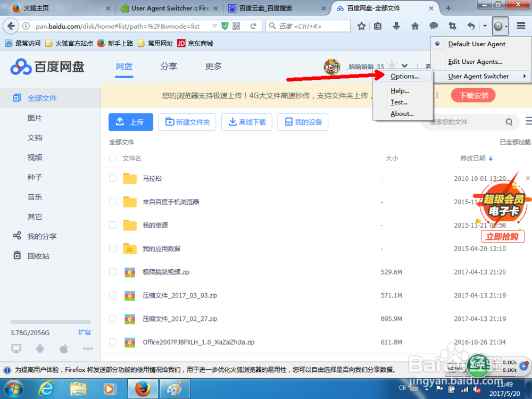The width and height of the screenshot is (532, 399).
Task: Show more clients ellipsis icon
Action: click(x=88, y=349)
